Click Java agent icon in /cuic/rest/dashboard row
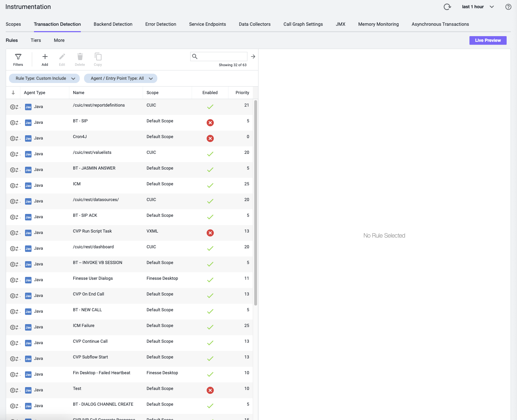This screenshot has width=517, height=420. coord(28,249)
